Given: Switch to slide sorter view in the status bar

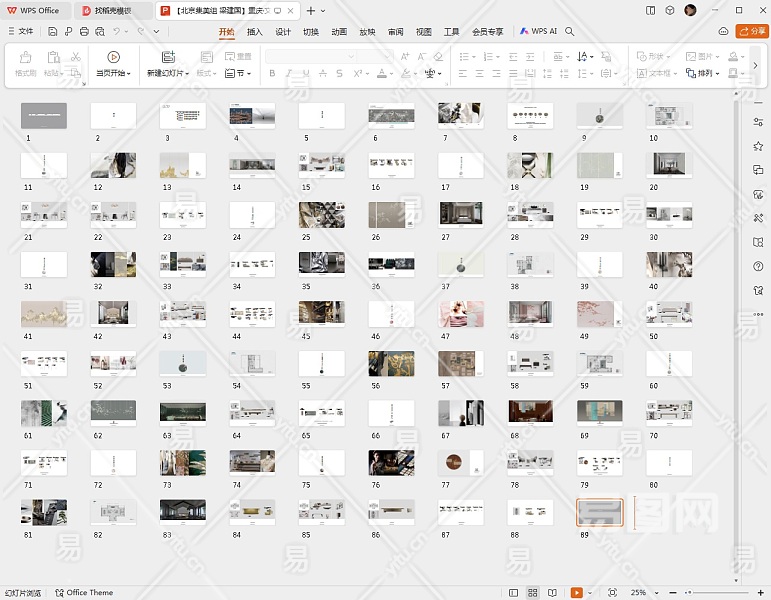Looking at the screenshot, I should pyautogui.click(x=533, y=593).
